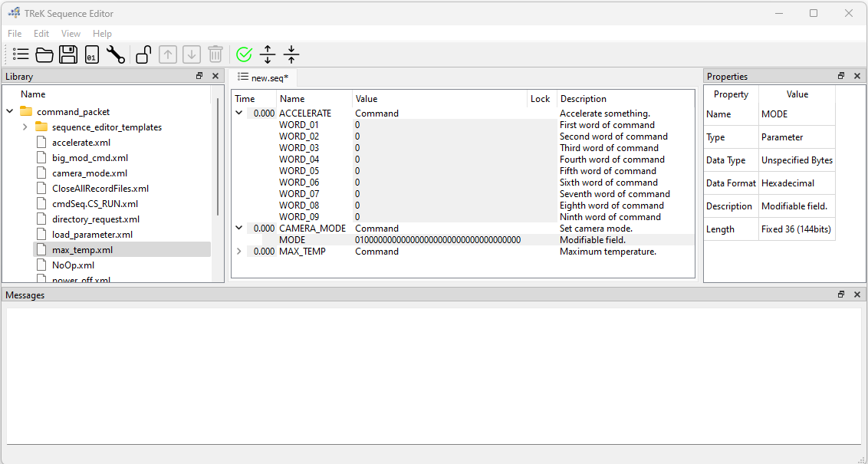Toggle the unlock padlock icon
Image resolution: width=868 pixels, height=464 pixels.
pos(143,54)
